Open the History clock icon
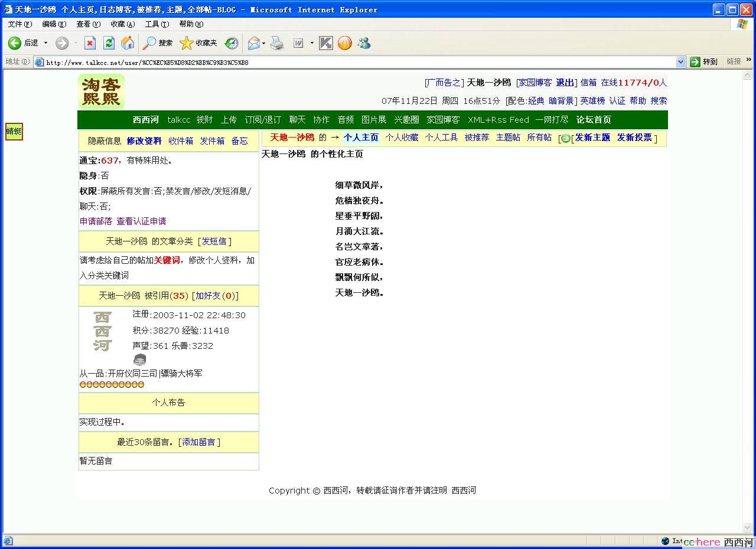Image resolution: width=756 pixels, height=549 pixels. pyautogui.click(x=232, y=43)
